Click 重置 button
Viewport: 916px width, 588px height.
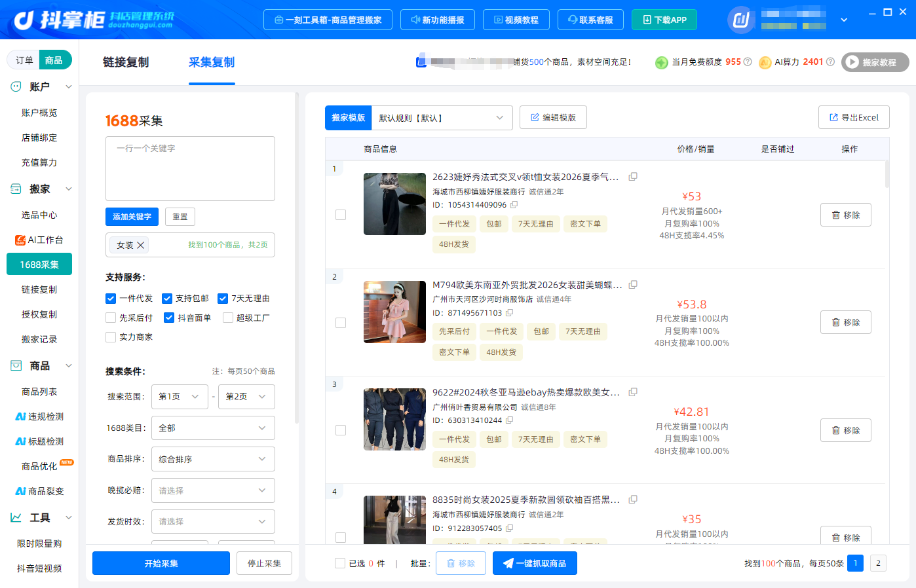(180, 217)
